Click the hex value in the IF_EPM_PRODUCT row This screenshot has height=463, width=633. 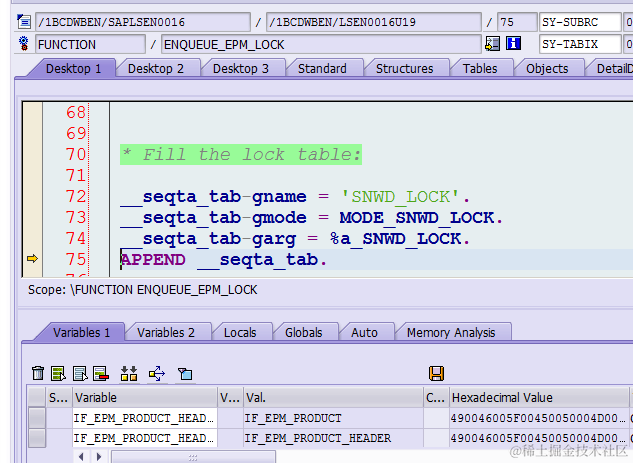(x=539, y=418)
